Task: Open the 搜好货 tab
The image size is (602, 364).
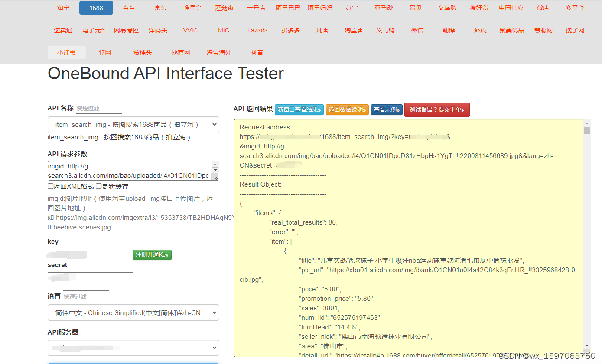Action: tap(479, 8)
